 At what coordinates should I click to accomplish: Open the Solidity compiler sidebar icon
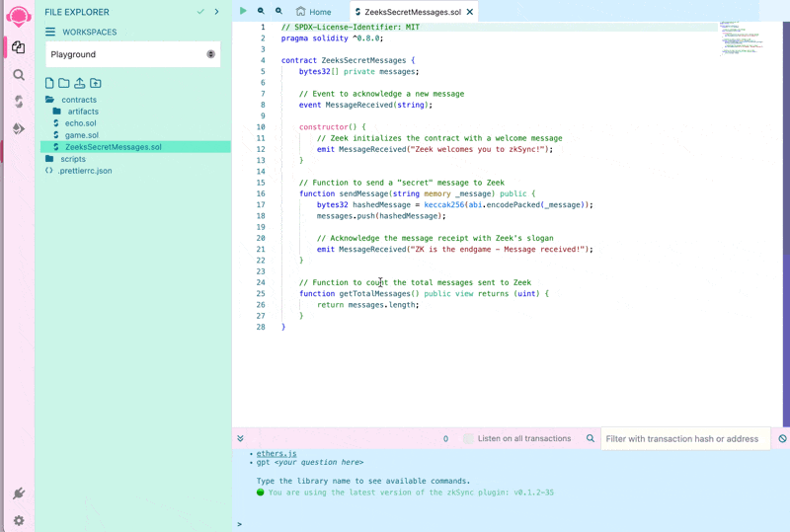click(19, 102)
